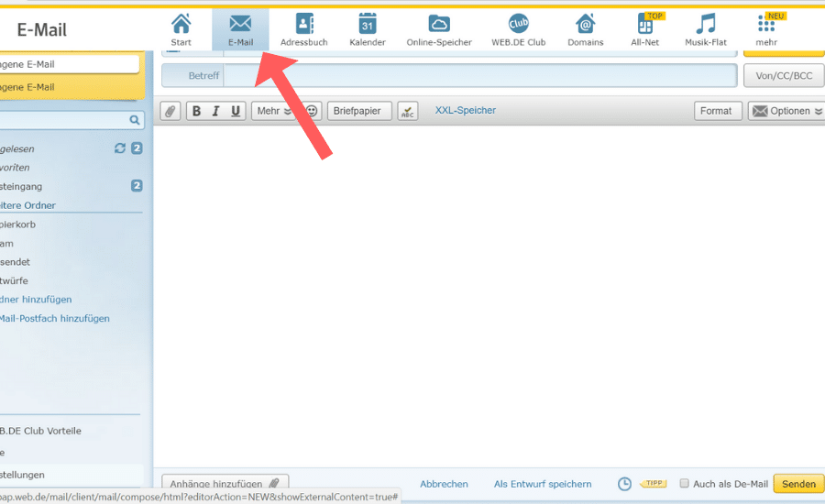The image size is (825, 504).
Task: Enable the 'Auch als De-Mail' checkbox
Action: pos(684,483)
